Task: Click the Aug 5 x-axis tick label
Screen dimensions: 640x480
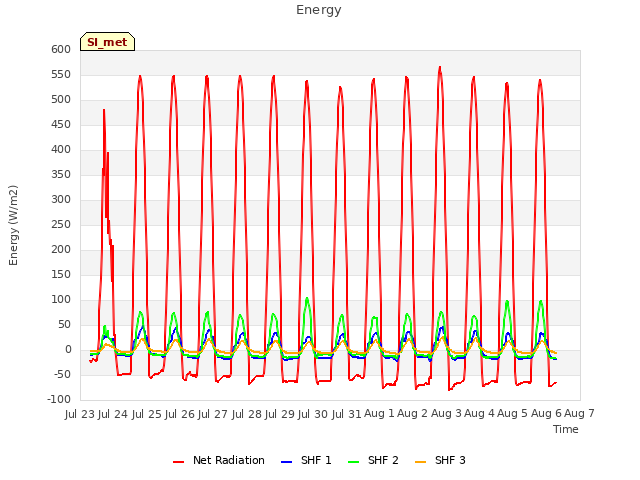Action: coord(513,414)
